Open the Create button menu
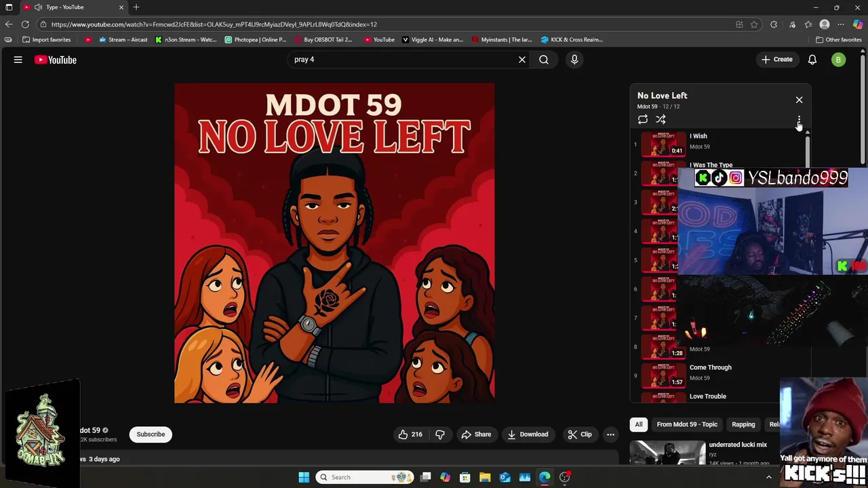The height and width of the screenshot is (488, 868). point(777,60)
